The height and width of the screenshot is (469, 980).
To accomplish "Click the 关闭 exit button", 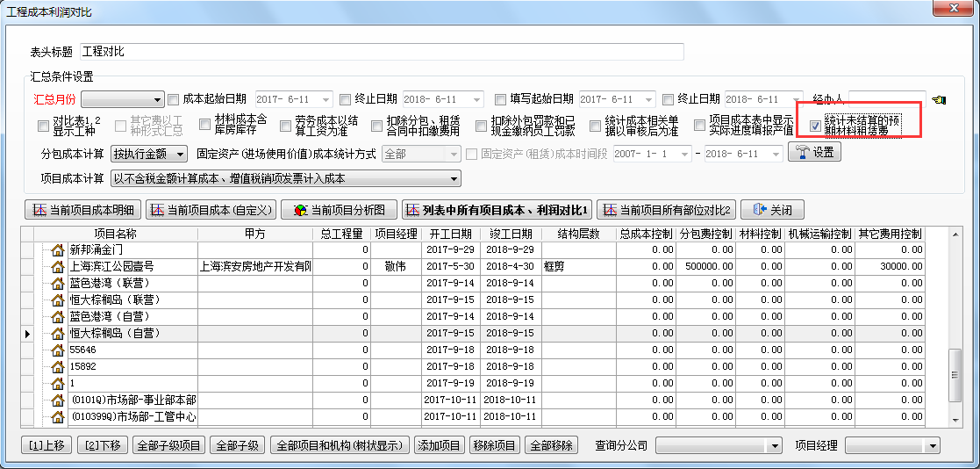I will tap(771, 211).
